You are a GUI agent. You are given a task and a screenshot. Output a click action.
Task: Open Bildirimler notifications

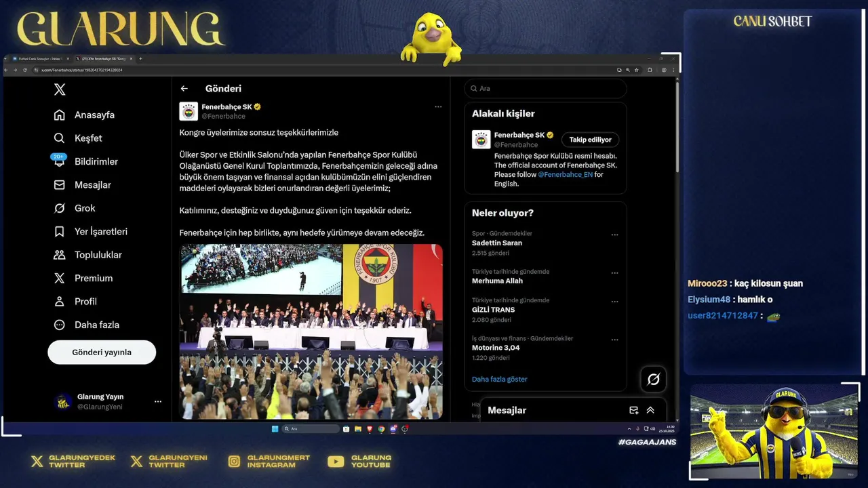[85, 161]
